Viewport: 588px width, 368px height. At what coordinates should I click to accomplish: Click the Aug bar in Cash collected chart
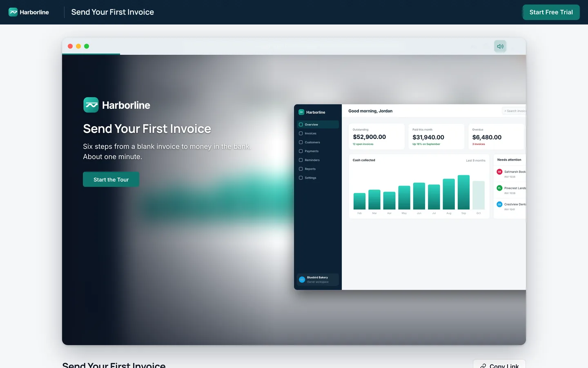[x=449, y=194]
